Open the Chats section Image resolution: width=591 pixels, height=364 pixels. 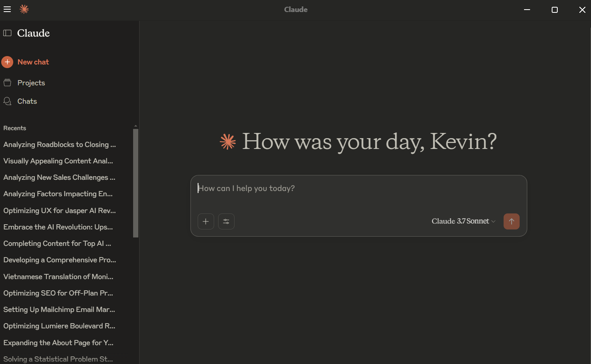[x=27, y=101]
